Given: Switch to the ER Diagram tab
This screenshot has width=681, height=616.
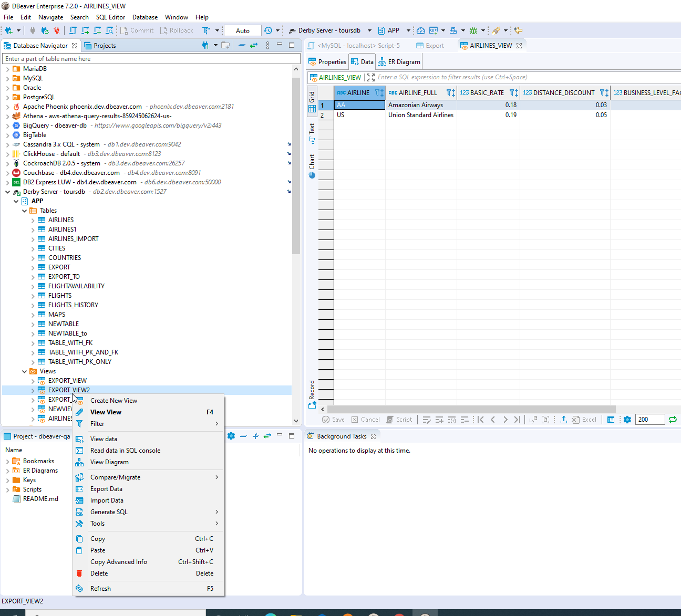Looking at the screenshot, I should 399,62.
